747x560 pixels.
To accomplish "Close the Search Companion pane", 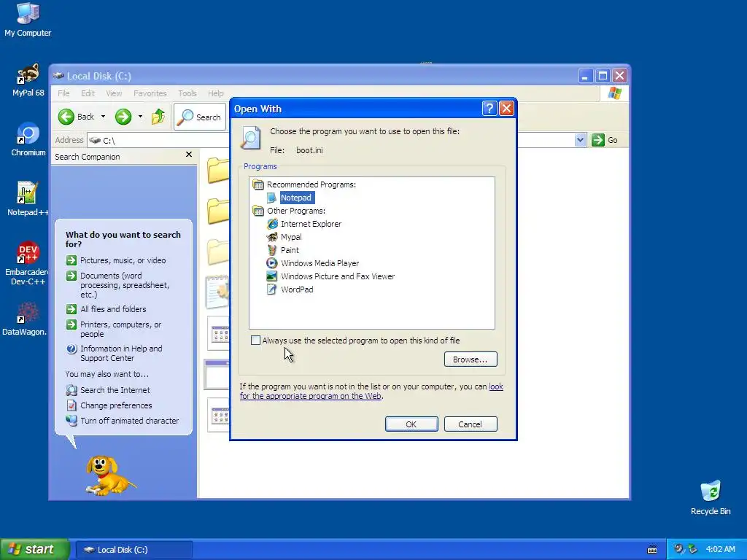I will click(x=189, y=155).
